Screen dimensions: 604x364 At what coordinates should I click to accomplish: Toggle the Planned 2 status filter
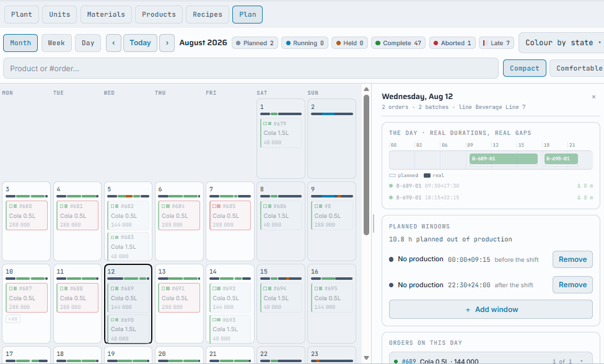(255, 43)
